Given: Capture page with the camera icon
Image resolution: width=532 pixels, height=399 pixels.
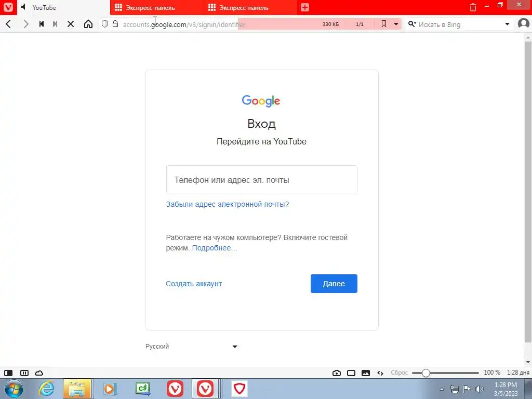Looking at the screenshot, I should 337,373.
